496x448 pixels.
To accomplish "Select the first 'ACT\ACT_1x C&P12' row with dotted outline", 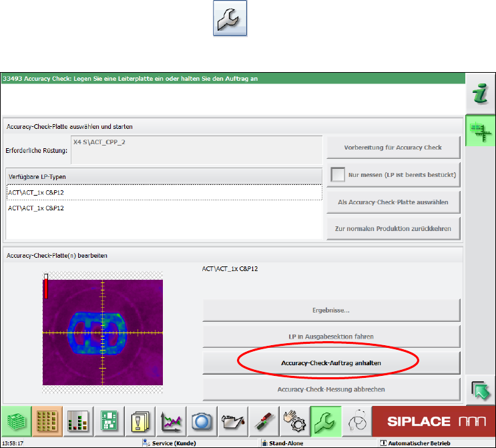I will coord(164,192).
